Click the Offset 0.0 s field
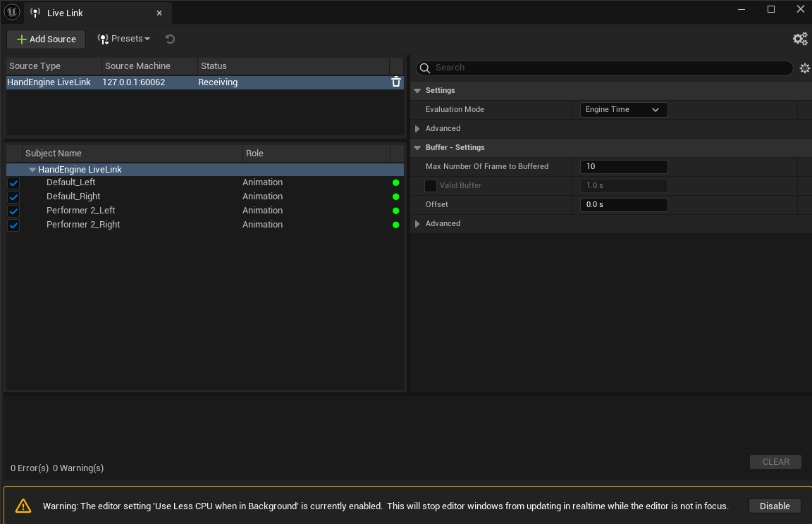 coord(624,205)
